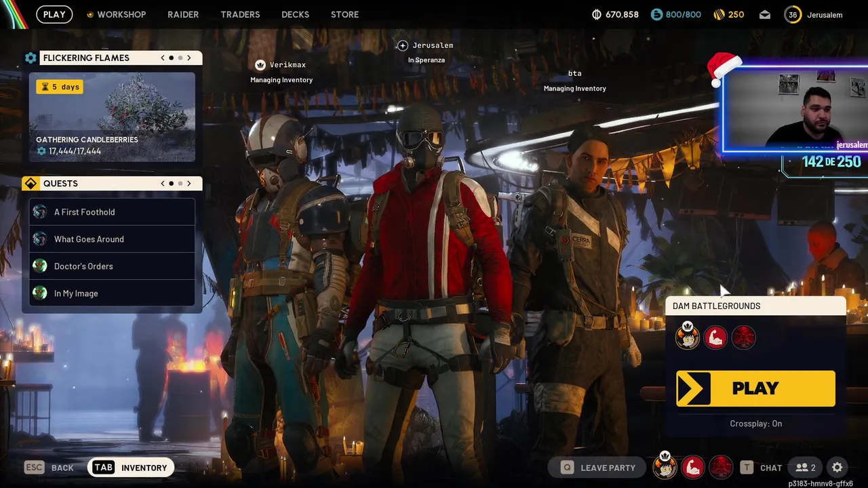Click the 17,444/17,444 progress value

point(75,151)
